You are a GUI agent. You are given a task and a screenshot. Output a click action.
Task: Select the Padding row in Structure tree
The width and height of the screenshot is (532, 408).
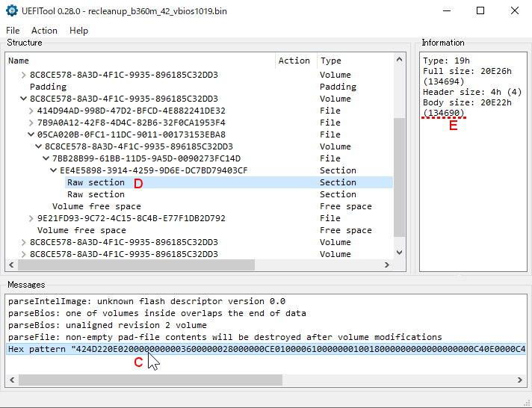tap(46, 87)
